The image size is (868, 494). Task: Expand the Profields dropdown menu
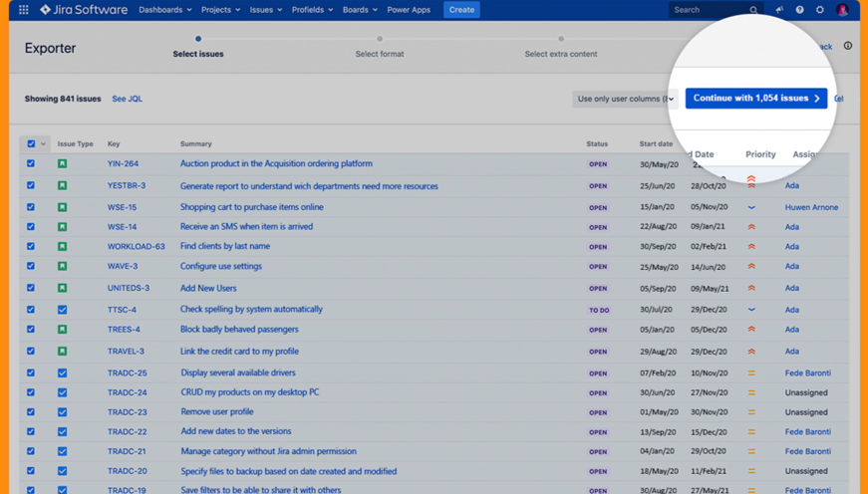tap(312, 10)
